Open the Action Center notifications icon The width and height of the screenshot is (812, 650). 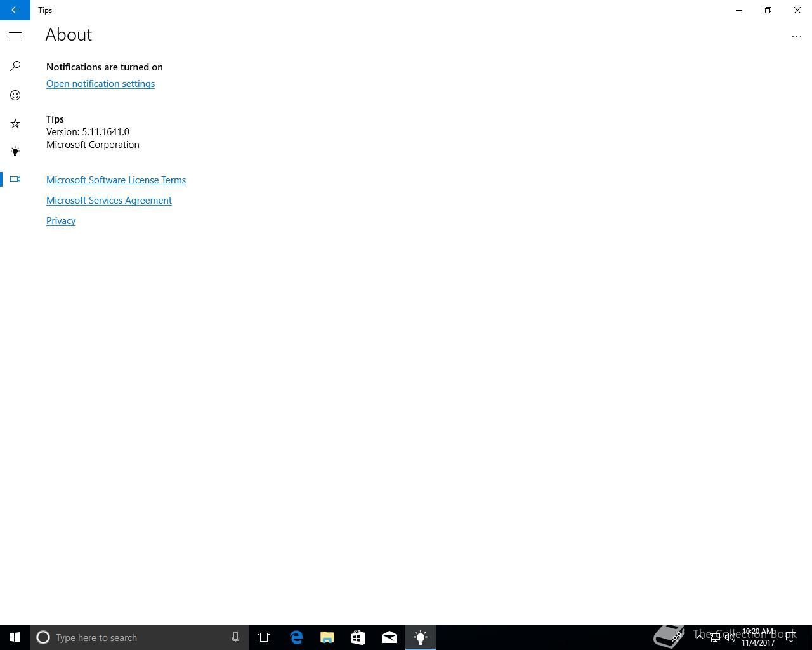pos(791,637)
